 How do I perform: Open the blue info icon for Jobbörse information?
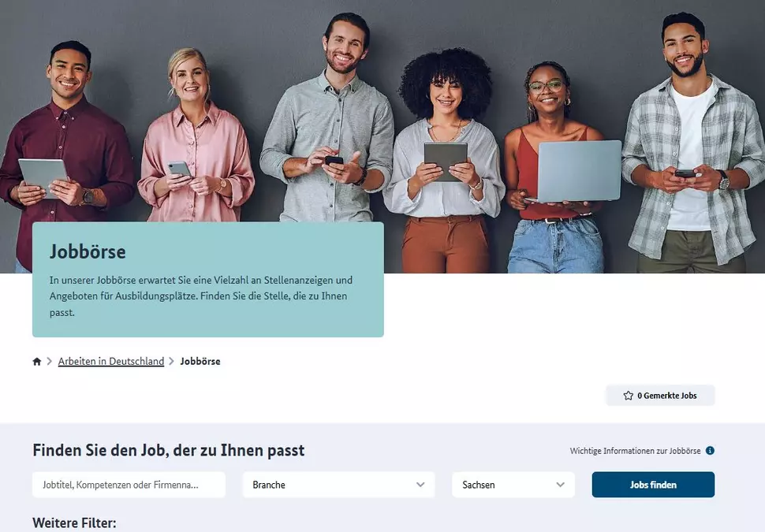pyautogui.click(x=710, y=451)
